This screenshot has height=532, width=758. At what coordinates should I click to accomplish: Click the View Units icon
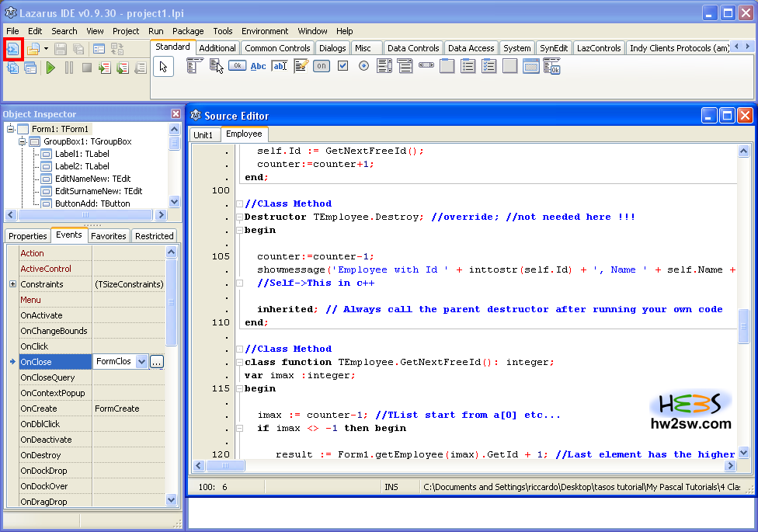[13, 68]
